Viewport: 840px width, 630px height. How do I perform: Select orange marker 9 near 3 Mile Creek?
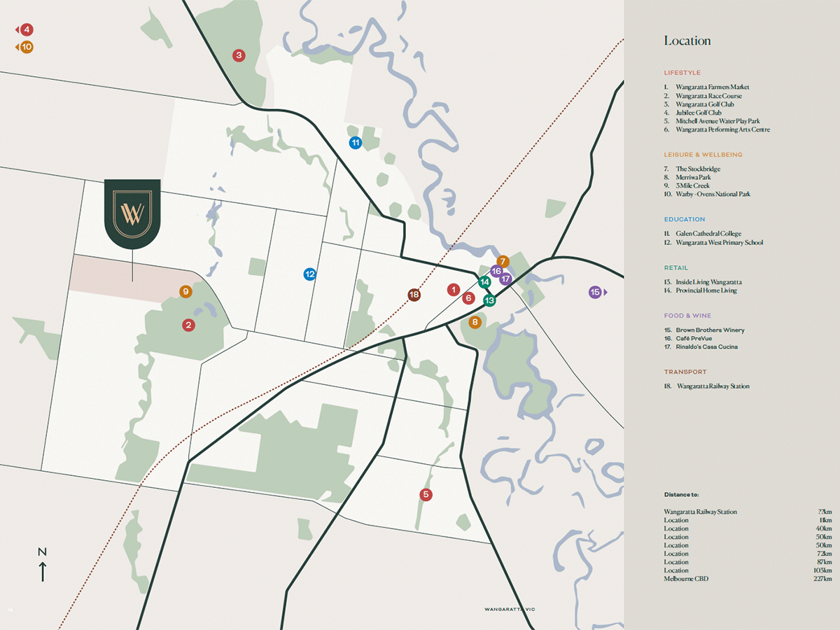(185, 292)
